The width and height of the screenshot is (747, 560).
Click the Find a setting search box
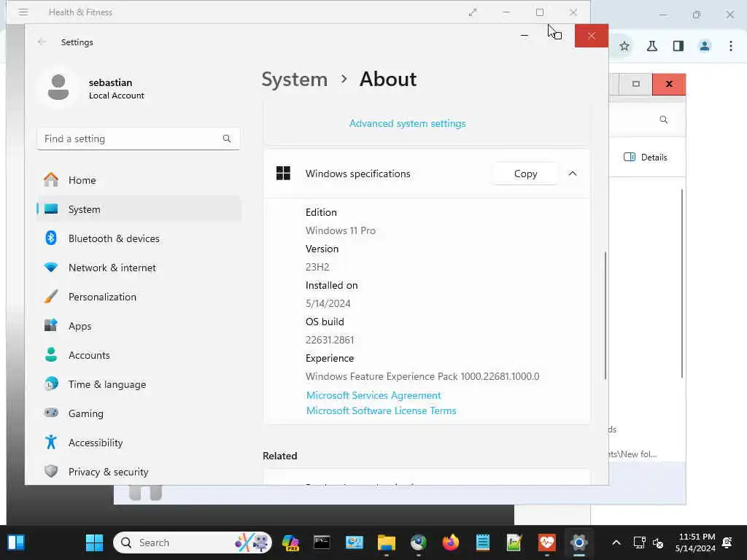pyautogui.click(x=138, y=139)
